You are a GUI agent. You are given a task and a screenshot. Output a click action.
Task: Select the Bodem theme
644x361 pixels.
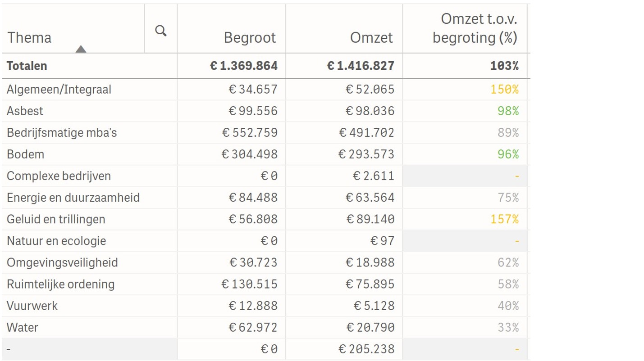coord(25,154)
